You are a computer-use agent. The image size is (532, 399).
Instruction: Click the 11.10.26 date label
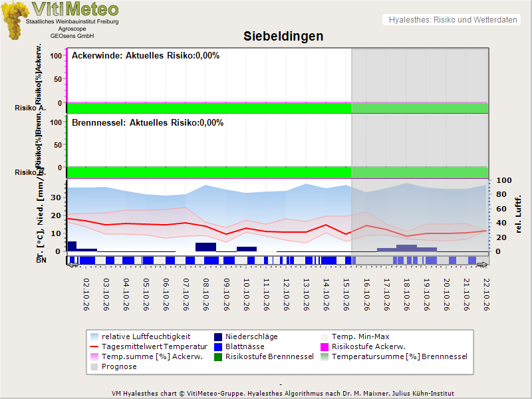point(267,294)
